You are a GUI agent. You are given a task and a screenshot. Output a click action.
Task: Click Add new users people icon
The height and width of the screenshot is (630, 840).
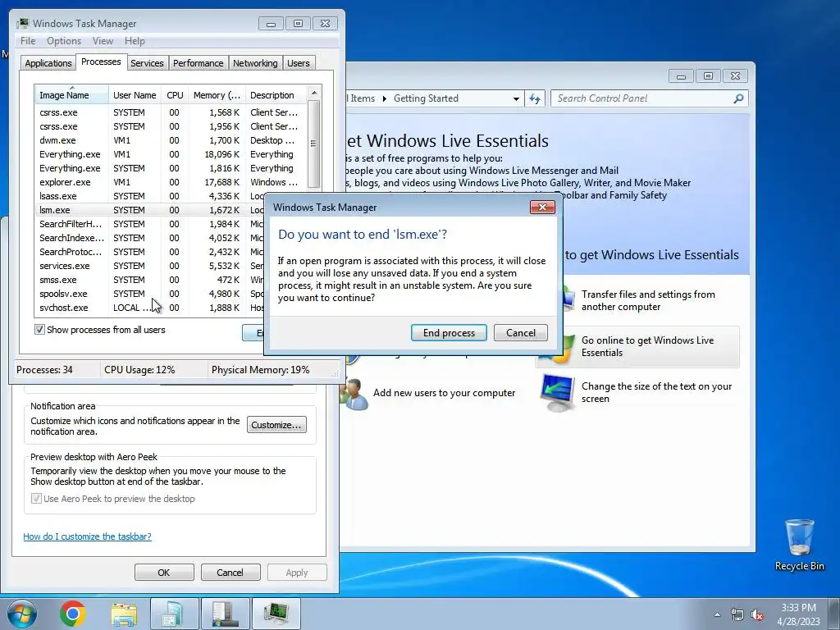pos(354,394)
